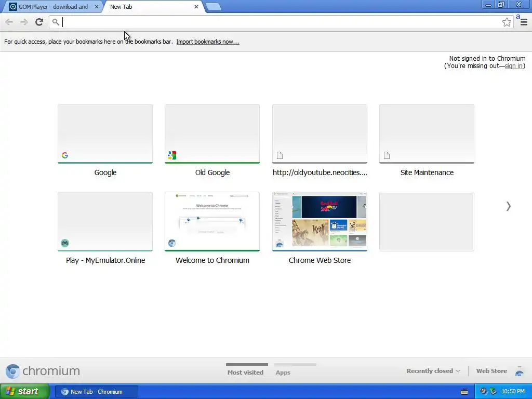Click Import bookmarks now link
This screenshot has height=399, width=532.
pos(208,42)
